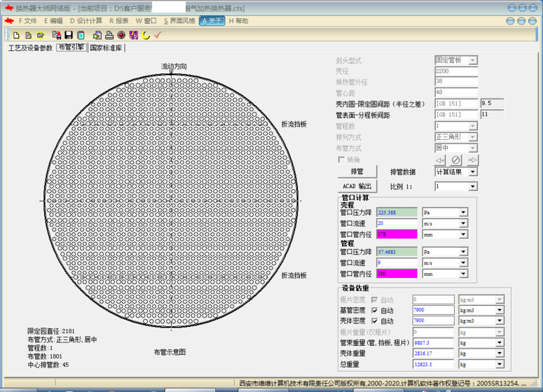Click magenta shell-side 管口管内径 field 178

pos(397,234)
